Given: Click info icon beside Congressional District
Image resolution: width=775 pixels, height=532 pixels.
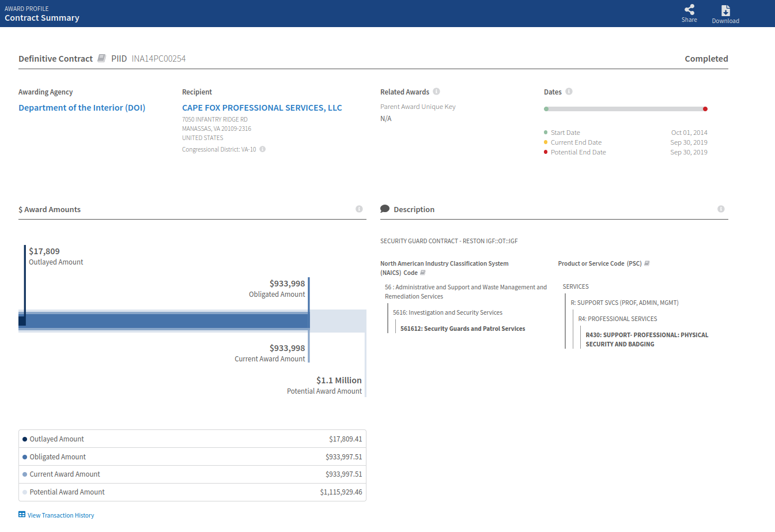Looking at the screenshot, I should (x=262, y=149).
